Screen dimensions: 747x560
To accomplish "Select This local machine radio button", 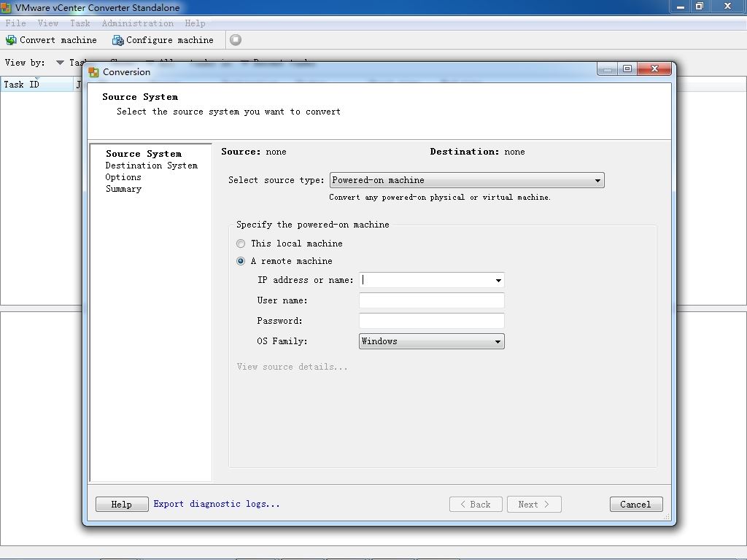I will tap(241, 244).
